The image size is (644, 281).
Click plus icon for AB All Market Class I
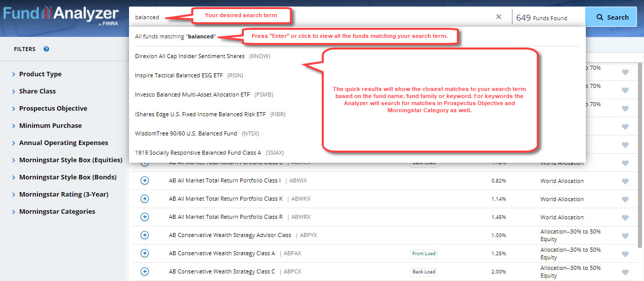point(145,181)
